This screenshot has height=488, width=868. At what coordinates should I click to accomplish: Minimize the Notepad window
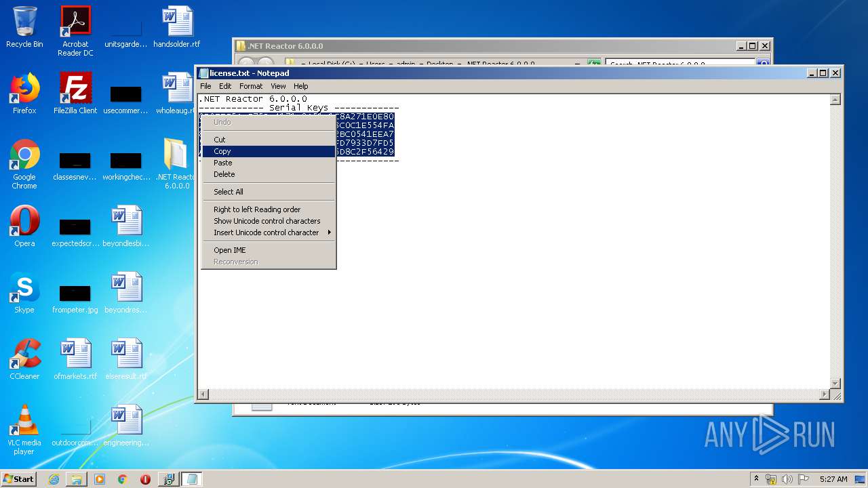coord(812,73)
